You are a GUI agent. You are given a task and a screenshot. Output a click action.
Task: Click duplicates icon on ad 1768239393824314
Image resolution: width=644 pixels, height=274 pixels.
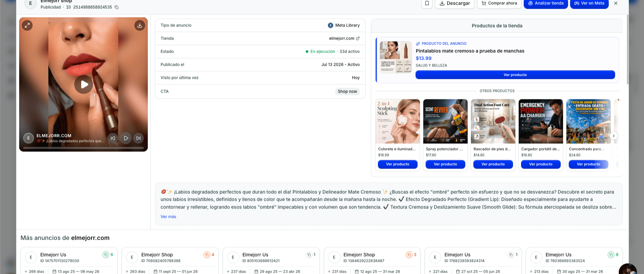[511, 255]
